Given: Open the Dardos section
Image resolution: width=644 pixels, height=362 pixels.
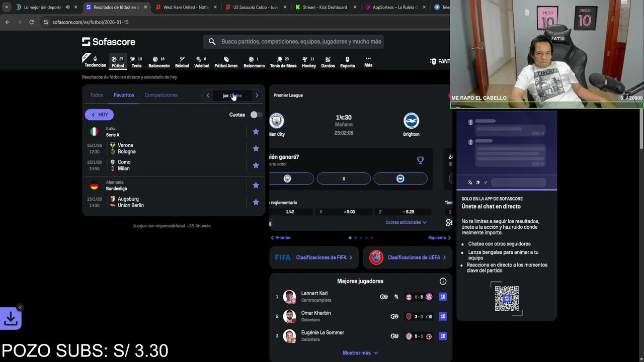Looking at the screenshot, I should [x=328, y=61].
